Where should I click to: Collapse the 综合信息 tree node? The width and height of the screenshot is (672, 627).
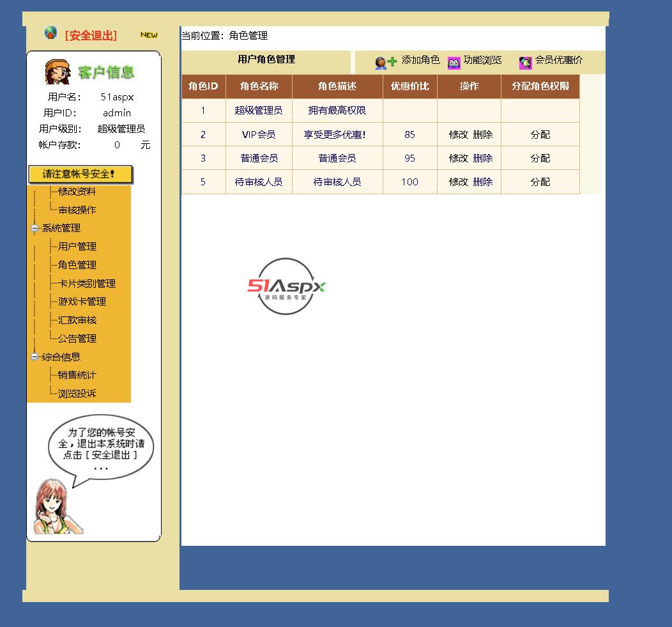click(x=34, y=357)
